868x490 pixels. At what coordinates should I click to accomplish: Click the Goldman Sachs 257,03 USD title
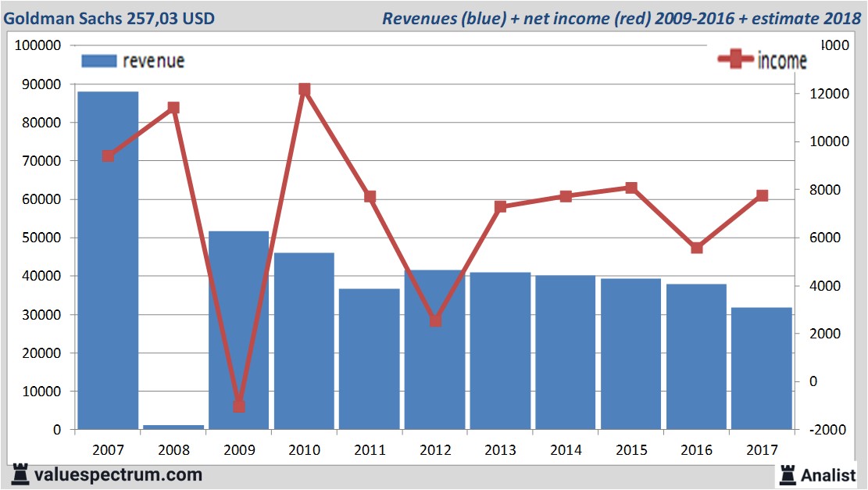point(109,18)
